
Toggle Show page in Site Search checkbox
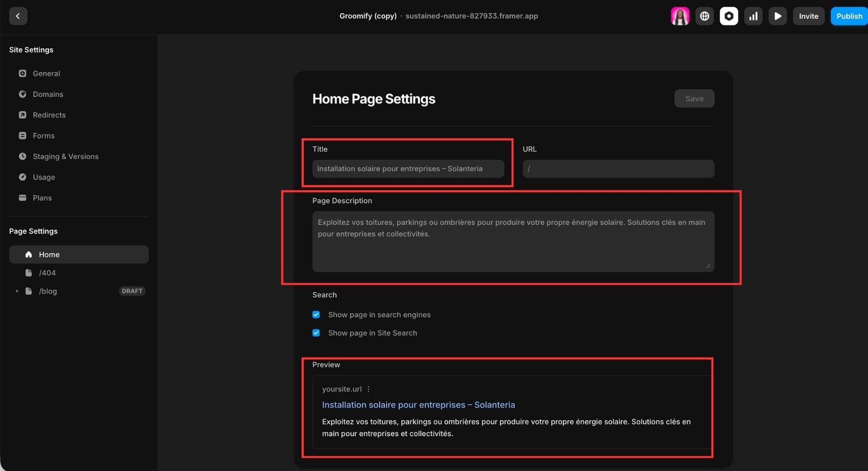[316, 333]
